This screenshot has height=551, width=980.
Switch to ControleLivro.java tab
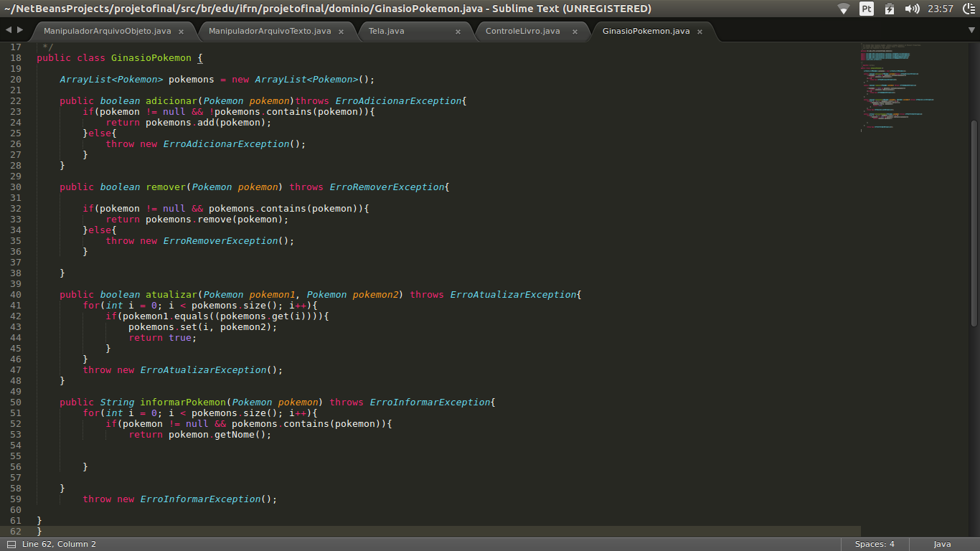pos(523,32)
